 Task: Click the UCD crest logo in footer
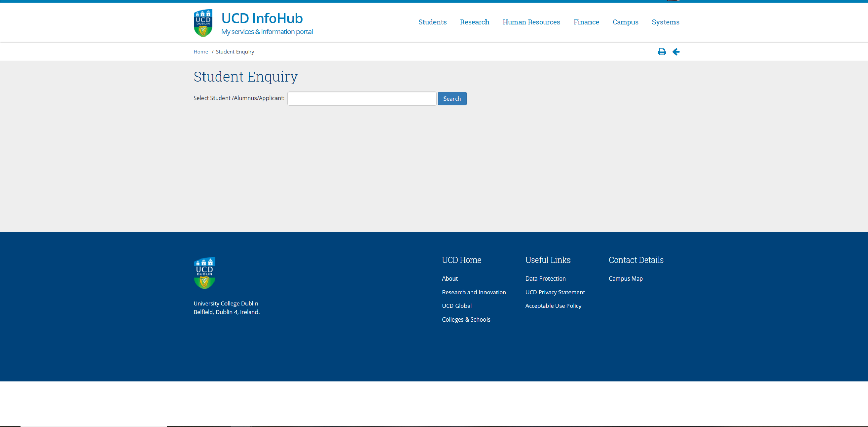click(204, 273)
